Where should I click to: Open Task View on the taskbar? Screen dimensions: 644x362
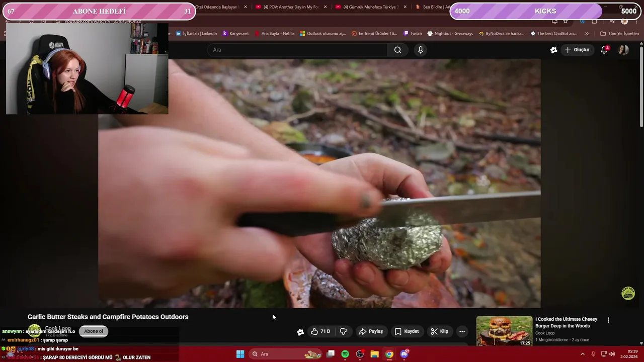tap(331, 354)
